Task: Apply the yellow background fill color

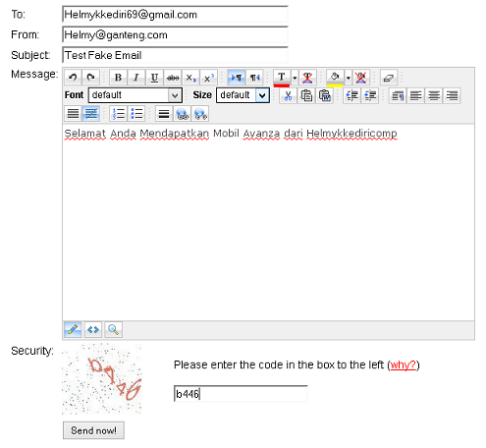Action: [x=335, y=79]
